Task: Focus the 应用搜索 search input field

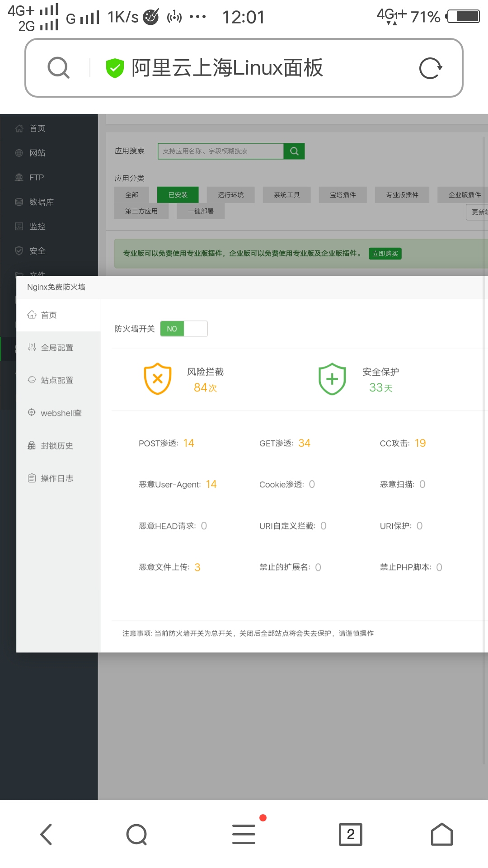Action: (x=221, y=151)
